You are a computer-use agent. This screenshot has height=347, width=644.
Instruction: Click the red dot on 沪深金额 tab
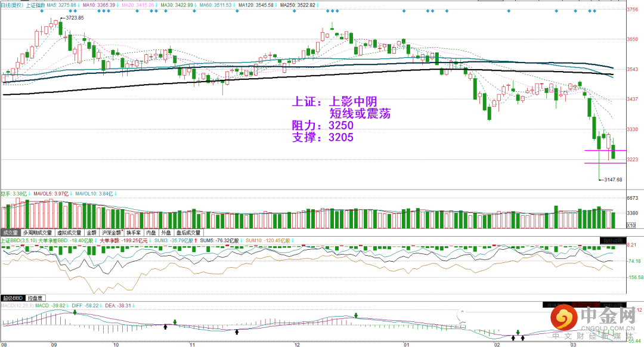(x=122, y=231)
